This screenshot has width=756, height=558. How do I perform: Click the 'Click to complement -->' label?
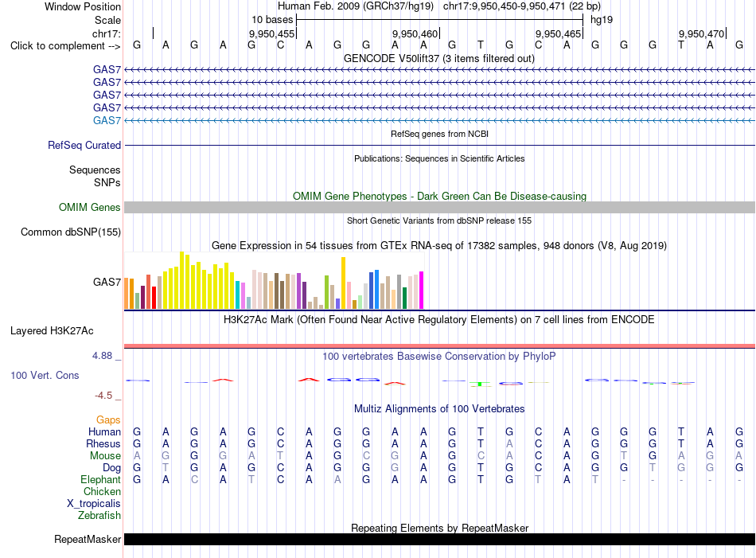[65, 46]
